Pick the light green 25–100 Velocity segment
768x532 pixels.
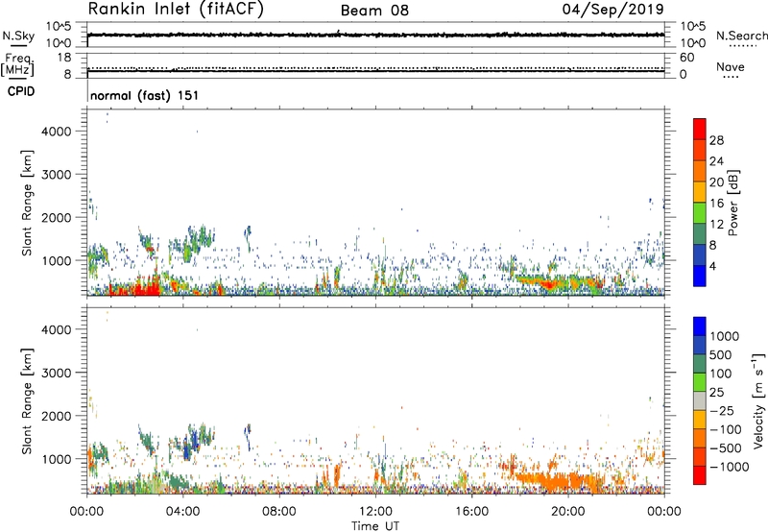(x=700, y=382)
